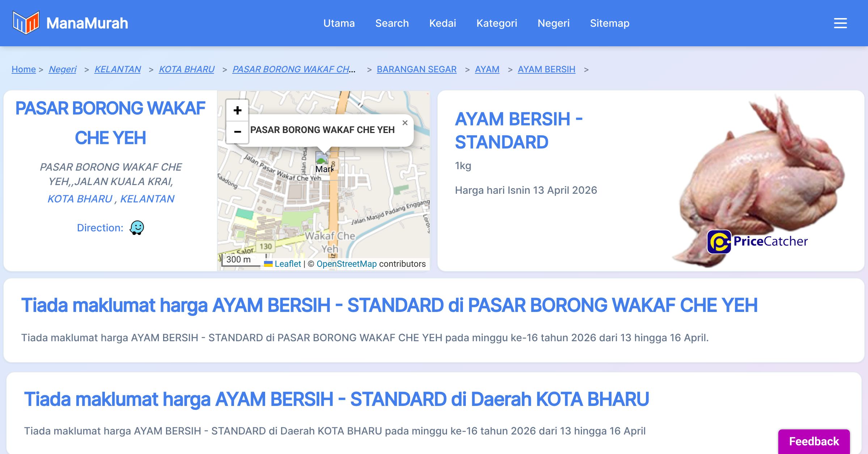The height and width of the screenshot is (454, 868).
Task: Click the chicken product image
Action: [759, 174]
